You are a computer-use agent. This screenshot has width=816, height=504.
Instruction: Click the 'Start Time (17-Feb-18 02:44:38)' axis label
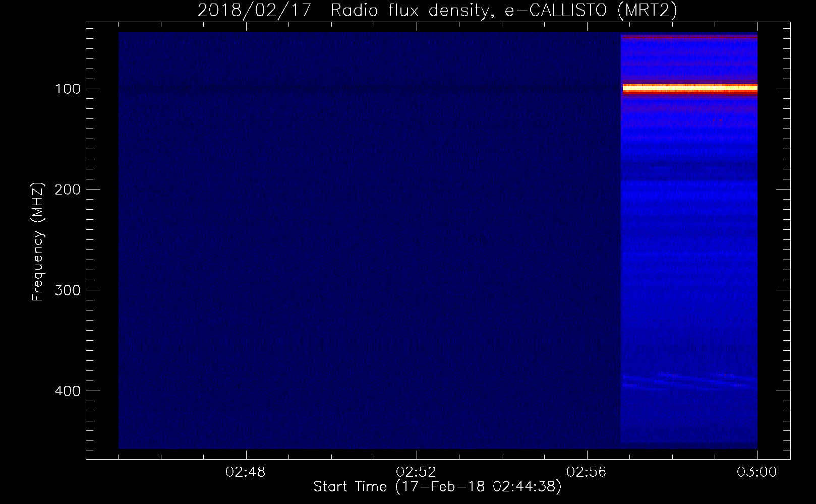(437, 487)
